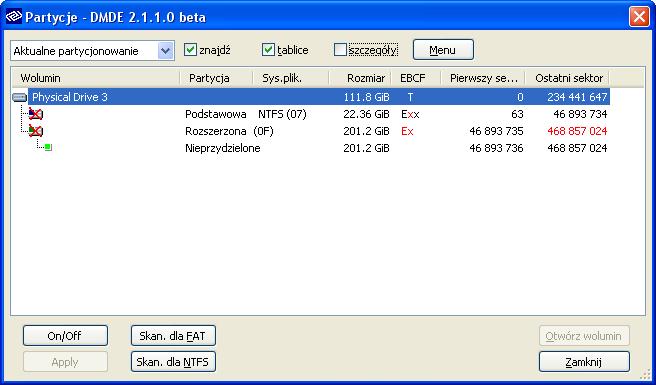This screenshot has width=656, height=385.
Task: Toggle the znajdź checkbox
Action: pyautogui.click(x=190, y=50)
